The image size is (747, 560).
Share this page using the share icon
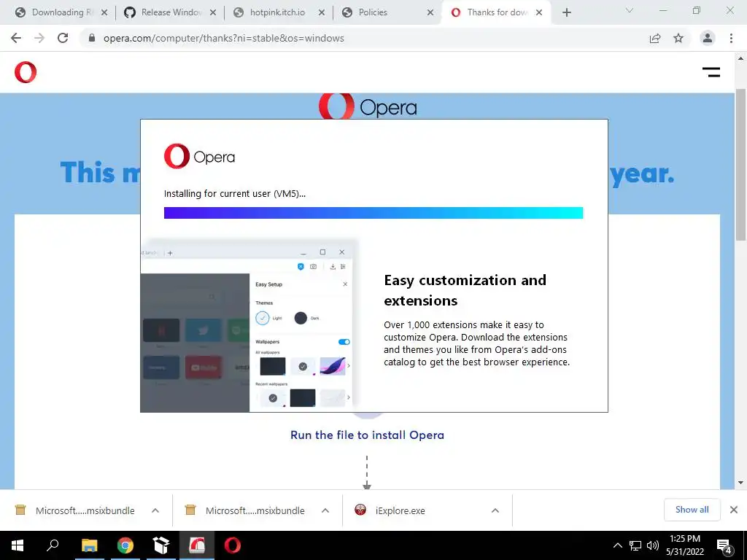(x=655, y=39)
